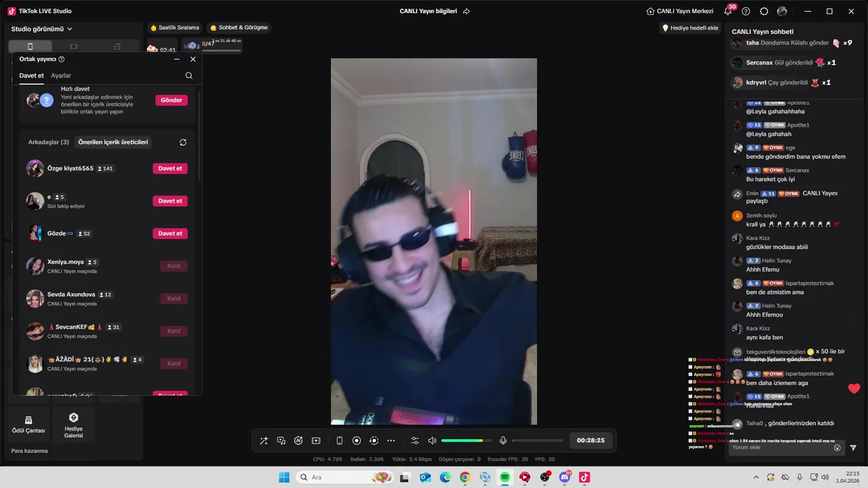Click the Yorum ekle comment field
The width and height of the screenshot is (868, 488).
[780, 447]
